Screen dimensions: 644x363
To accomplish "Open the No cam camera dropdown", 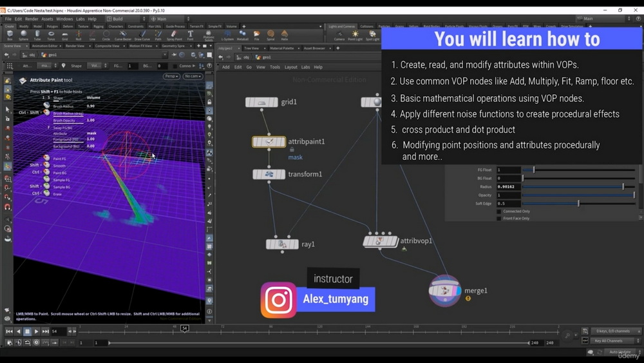I will [x=193, y=76].
